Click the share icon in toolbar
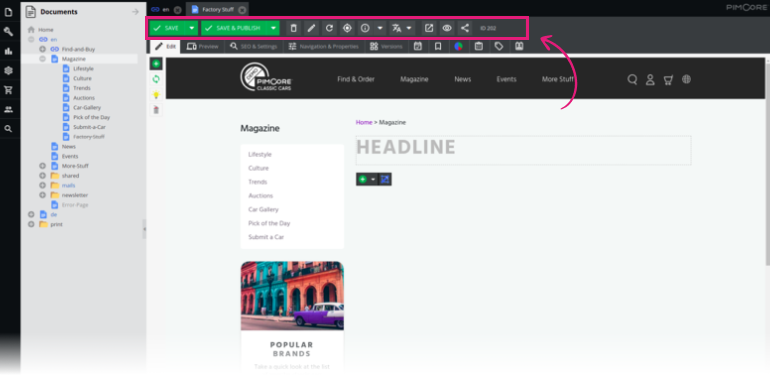The width and height of the screenshot is (770, 375). pyautogui.click(x=465, y=28)
